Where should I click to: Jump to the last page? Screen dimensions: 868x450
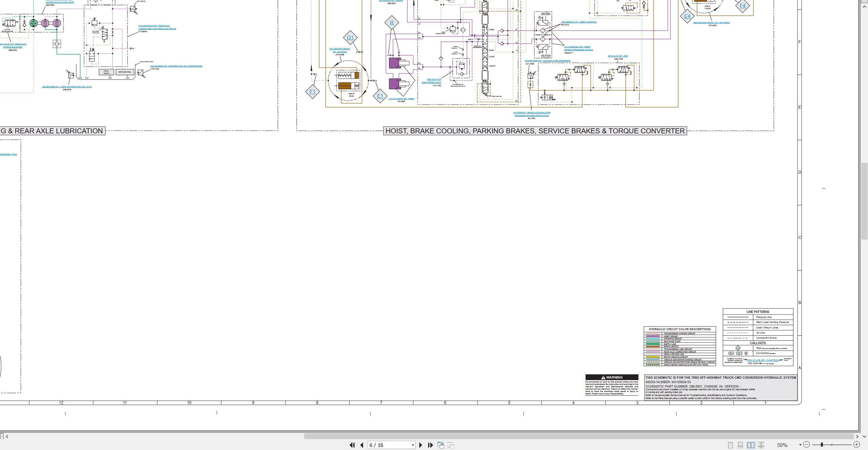[431, 445]
